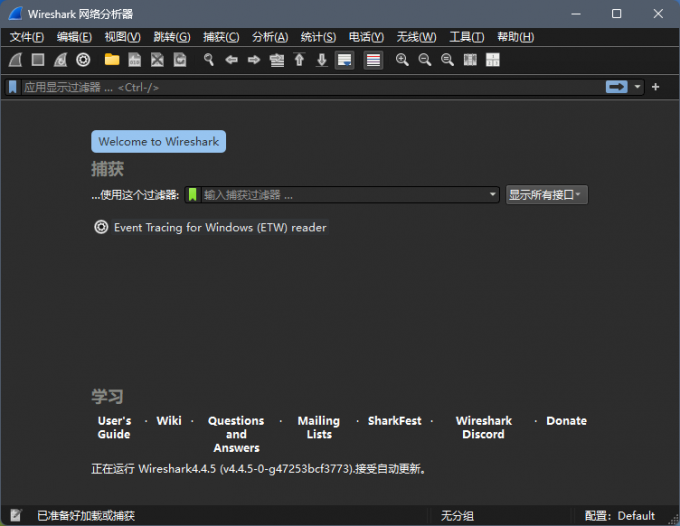
Task: Go to specified packet icon
Action: coord(277,60)
